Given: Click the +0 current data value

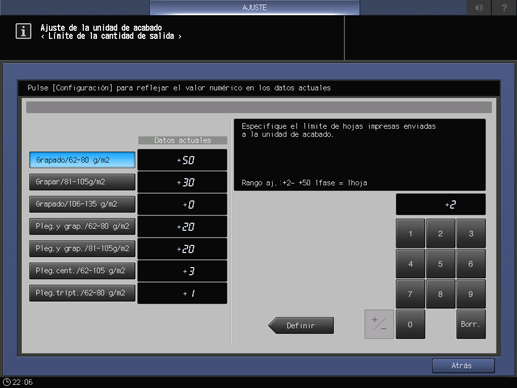Looking at the screenshot, I should tap(182, 204).
